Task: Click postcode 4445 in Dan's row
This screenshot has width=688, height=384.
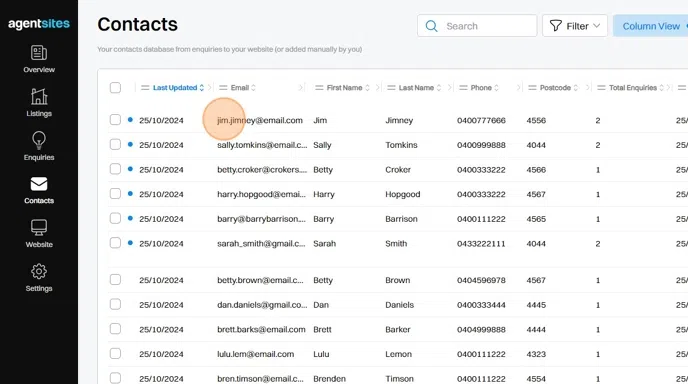Action: pyautogui.click(x=536, y=305)
